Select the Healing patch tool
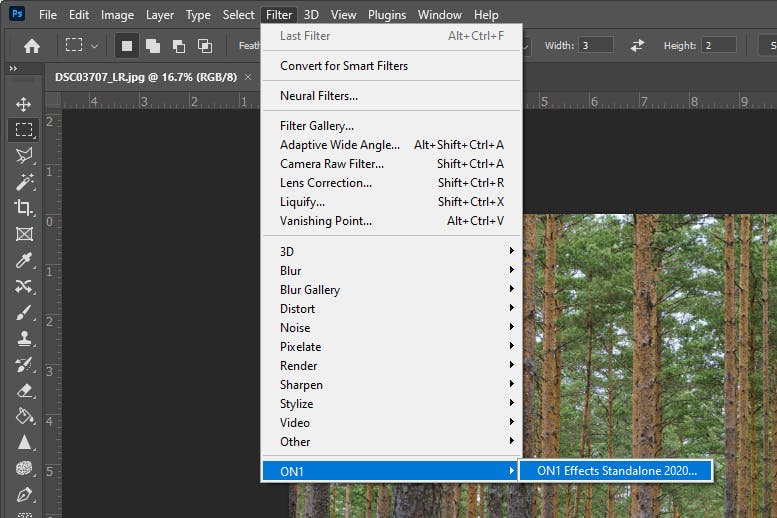 (x=23, y=287)
